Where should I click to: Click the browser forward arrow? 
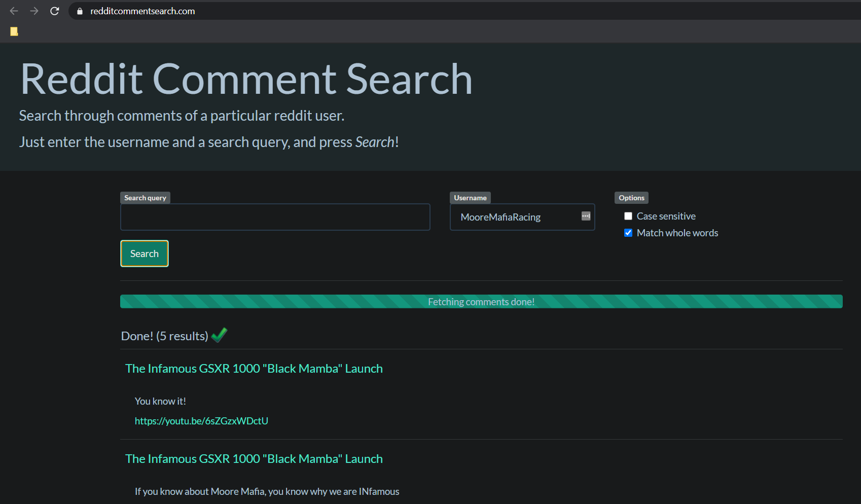click(x=34, y=11)
